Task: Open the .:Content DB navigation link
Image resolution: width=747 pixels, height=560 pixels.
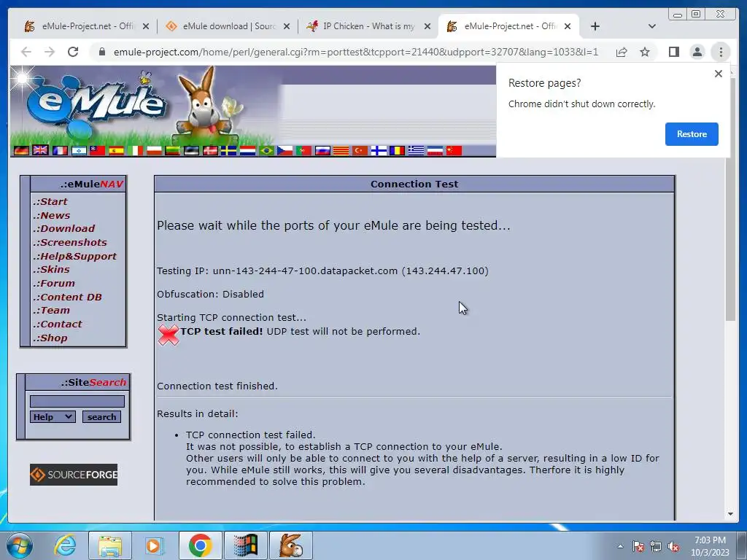Action: (x=67, y=297)
